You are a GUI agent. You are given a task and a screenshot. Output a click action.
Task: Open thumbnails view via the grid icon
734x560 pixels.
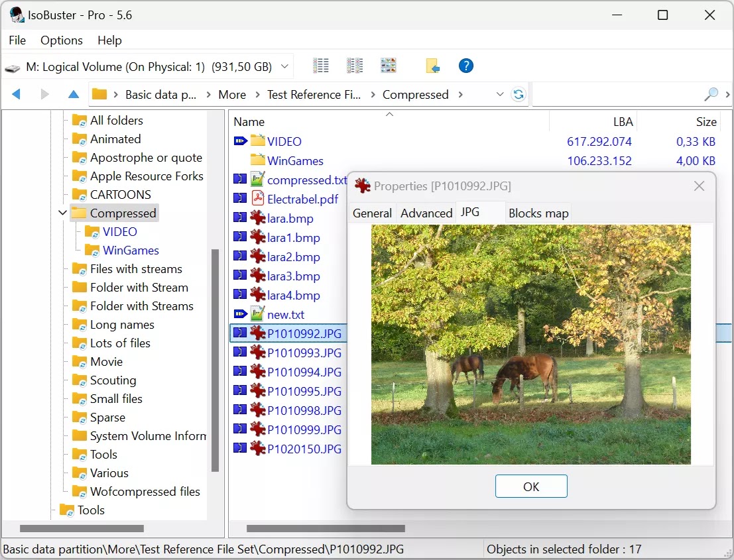(388, 66)
